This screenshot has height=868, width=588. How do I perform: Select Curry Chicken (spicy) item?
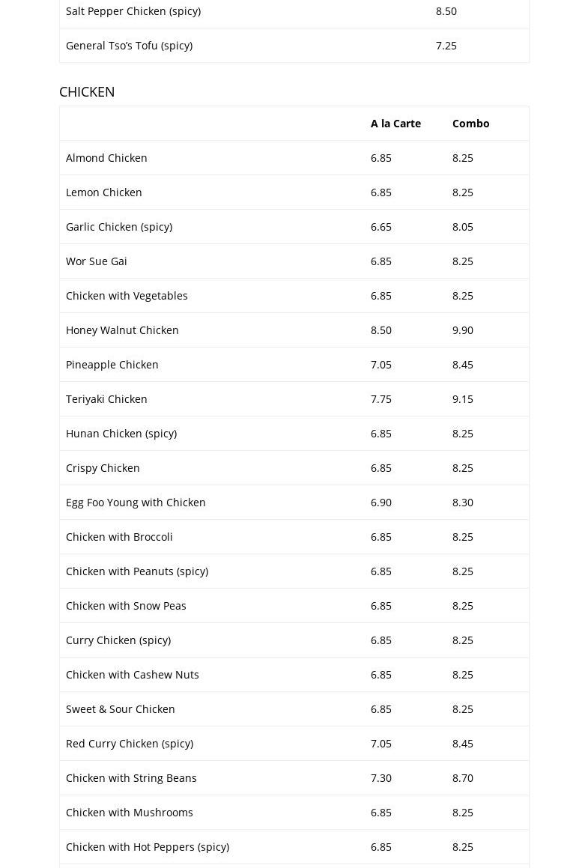tap(118, 640)
